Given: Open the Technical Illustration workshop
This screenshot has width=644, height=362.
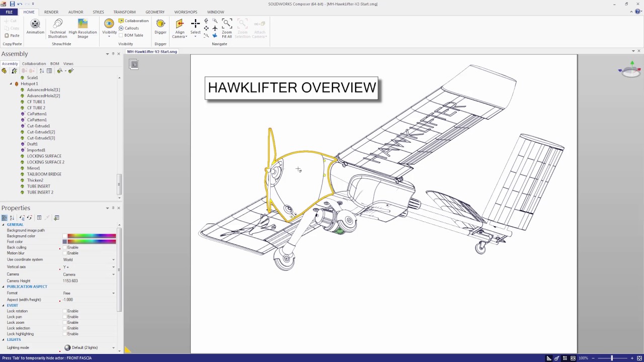Looking at the screenshot, I should [x=57, y=28].
